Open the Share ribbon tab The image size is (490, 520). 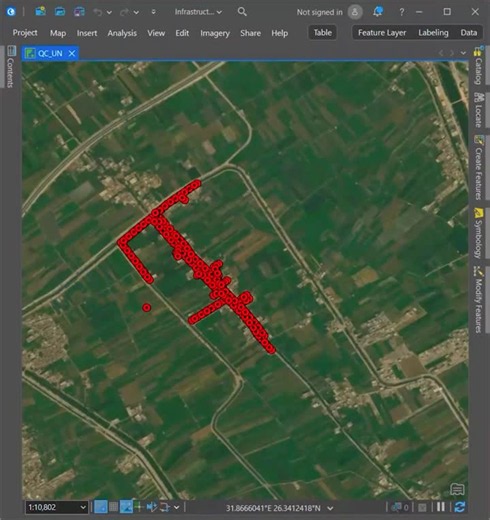250,33
